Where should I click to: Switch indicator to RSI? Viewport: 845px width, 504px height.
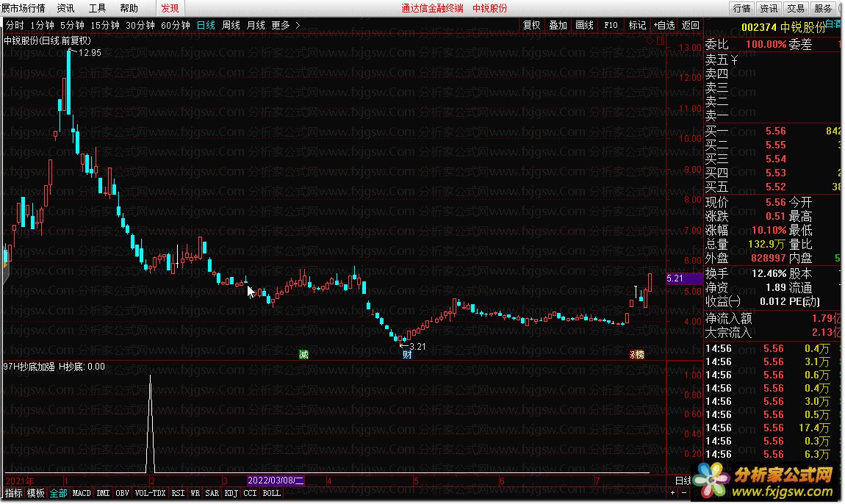point(178,493)
